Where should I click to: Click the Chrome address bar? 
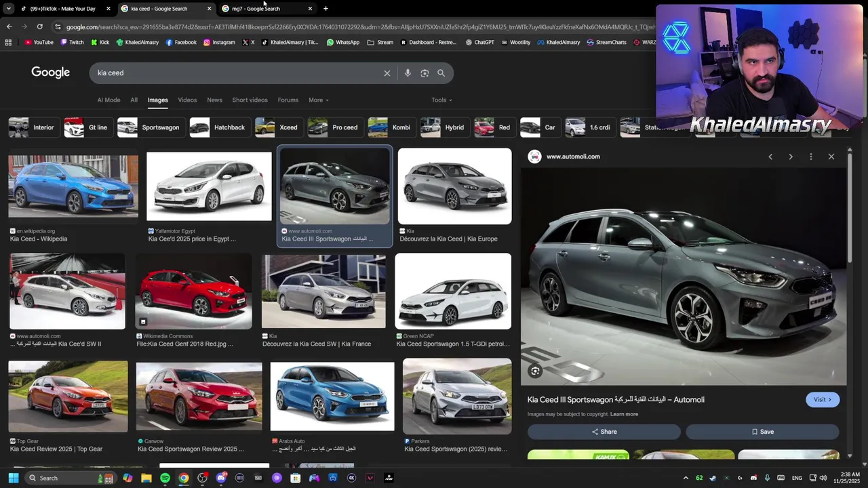pos(359,26)
